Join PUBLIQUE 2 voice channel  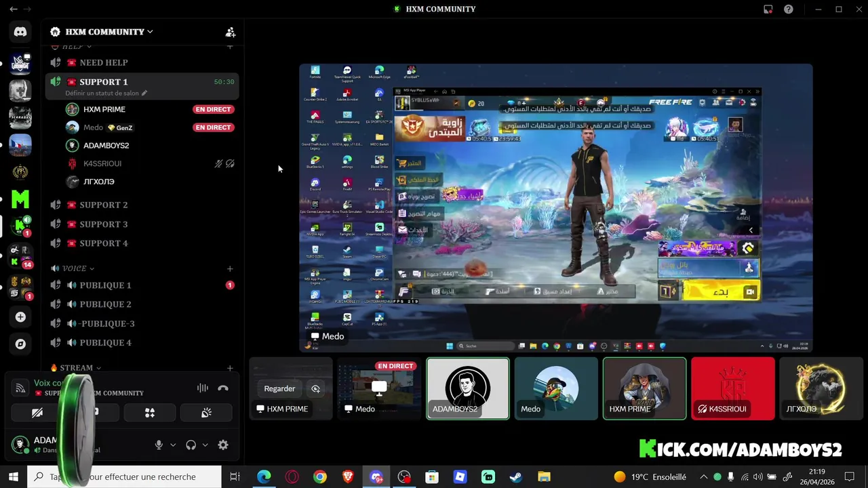tap(142, 304)
